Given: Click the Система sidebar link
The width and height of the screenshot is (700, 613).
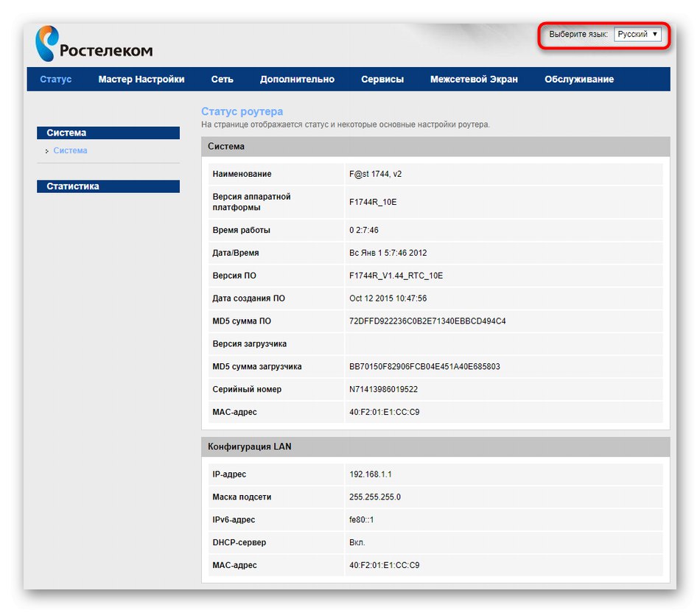Looking at the screenshot, I should [x=70, y=151].
